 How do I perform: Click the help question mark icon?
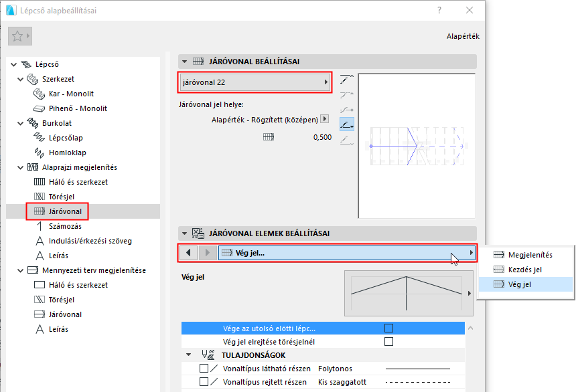439,10
